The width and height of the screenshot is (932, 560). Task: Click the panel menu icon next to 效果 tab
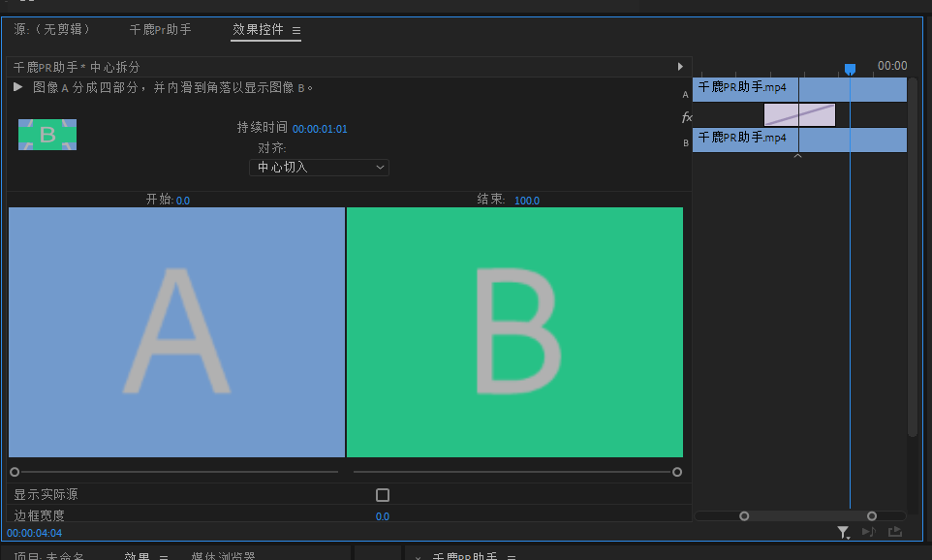click(x=162, y=557)
